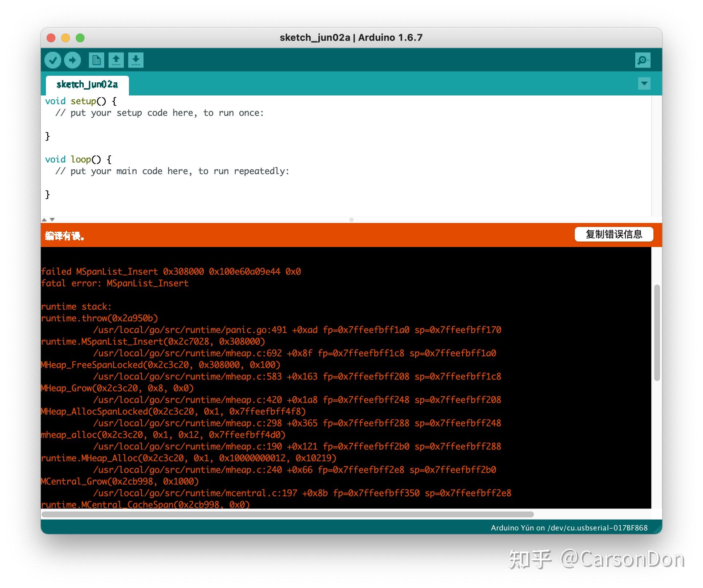Click the Save sketch icon
703x588 pixels.
click(136, 60)
